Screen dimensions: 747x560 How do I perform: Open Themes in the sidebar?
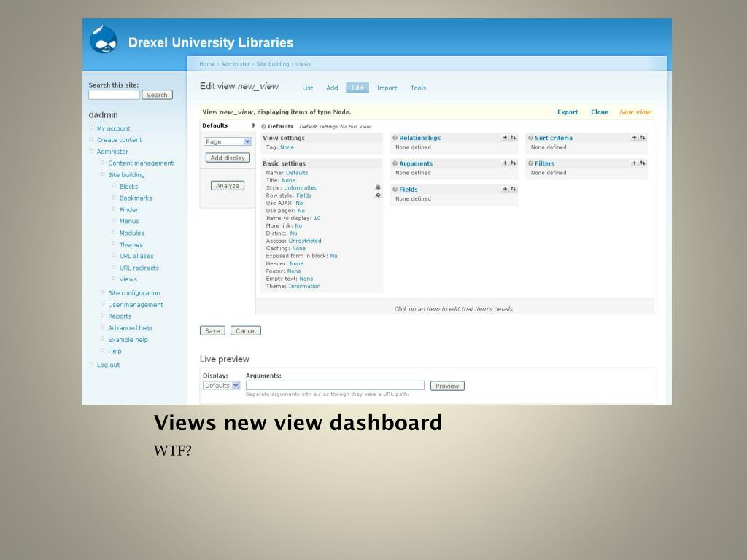(131, 245)
